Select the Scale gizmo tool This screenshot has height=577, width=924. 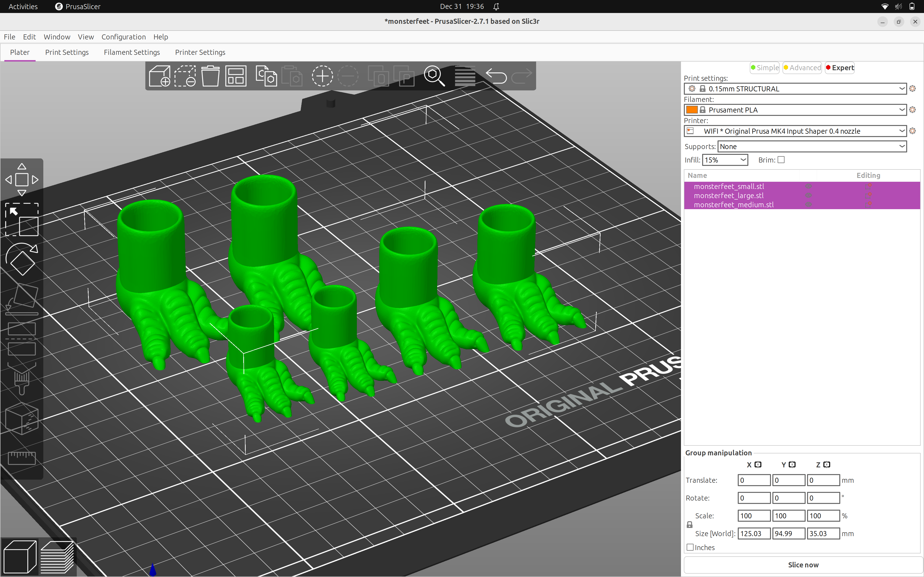coord(22,220)
